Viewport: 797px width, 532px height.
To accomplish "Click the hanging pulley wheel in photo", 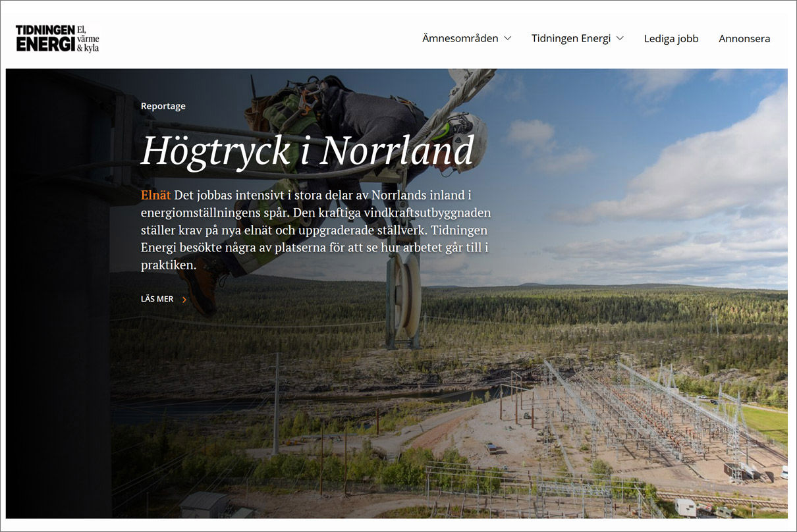I will coord(406,296).
